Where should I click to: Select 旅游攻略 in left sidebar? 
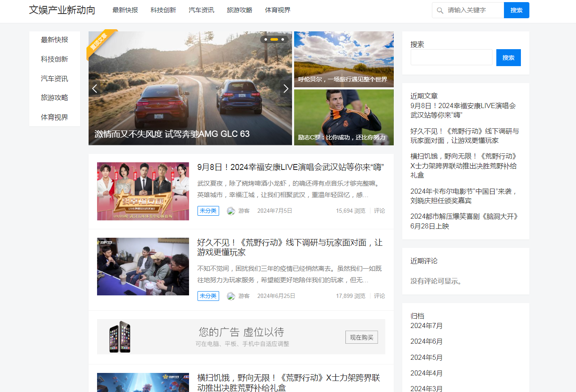(x=54, y=98)
